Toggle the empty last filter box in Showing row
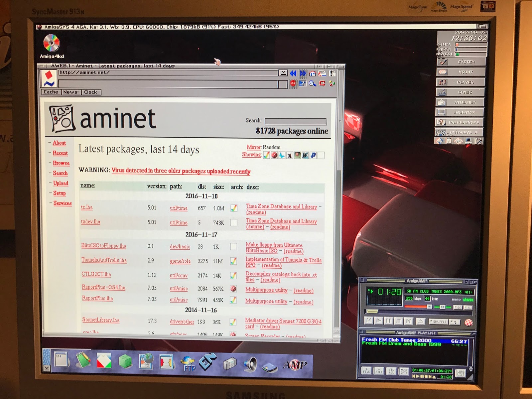This screenshot has height=399, width=532. (321, 155)
